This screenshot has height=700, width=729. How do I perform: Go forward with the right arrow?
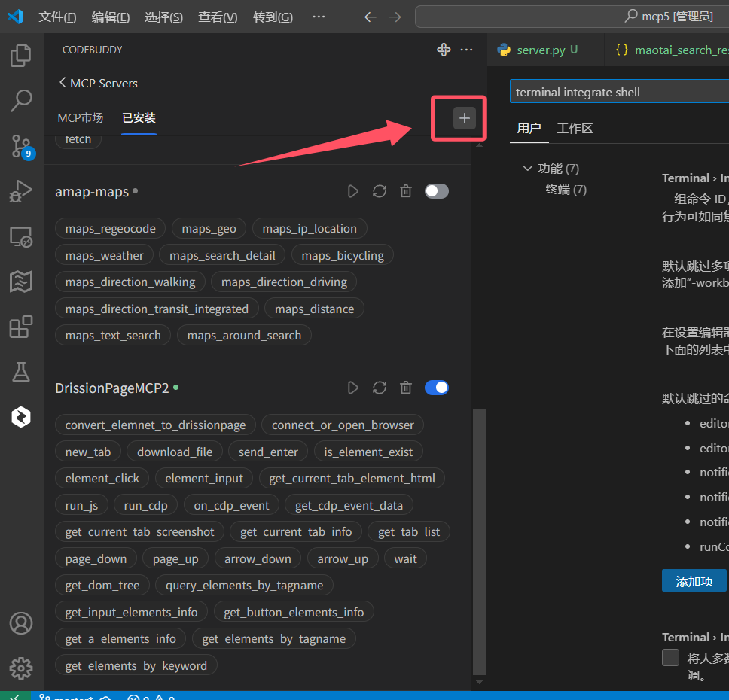[x=395, y=17]
